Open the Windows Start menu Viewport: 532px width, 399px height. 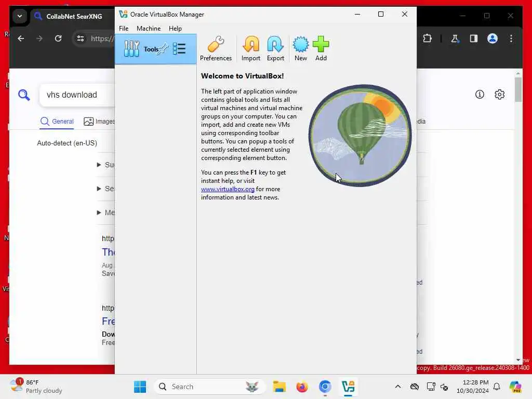140,387
